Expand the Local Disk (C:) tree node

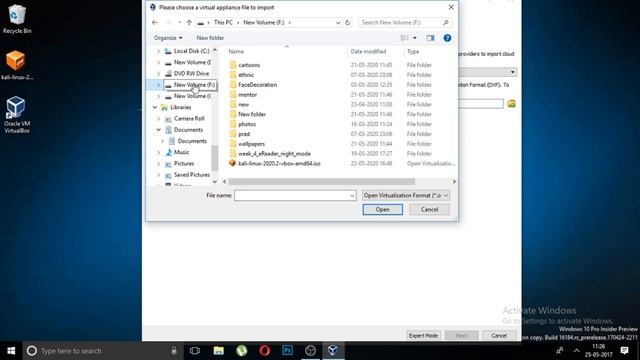coord(158,51)
